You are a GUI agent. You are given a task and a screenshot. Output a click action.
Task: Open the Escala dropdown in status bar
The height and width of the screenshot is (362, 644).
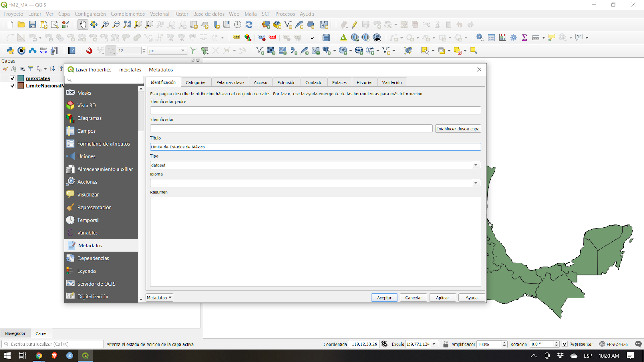pyautogui.click(x=434, y=344)
